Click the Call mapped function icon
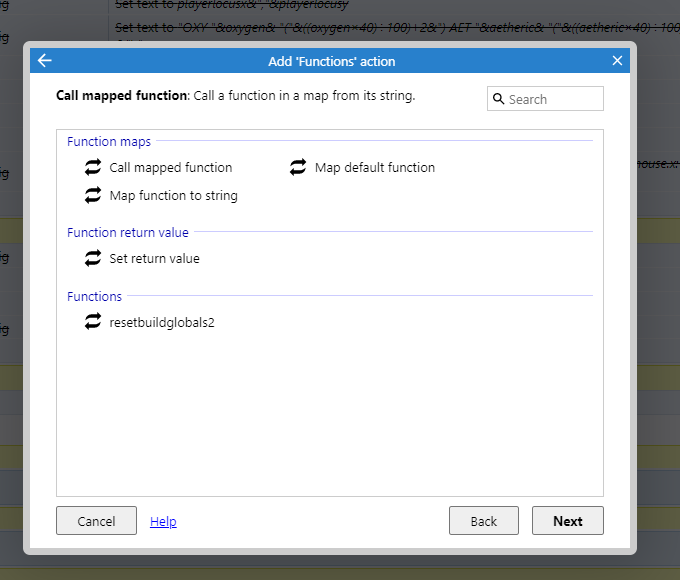The height and width of the screenshot is (580, 680). pyautogui.click(x=93, y=167)
